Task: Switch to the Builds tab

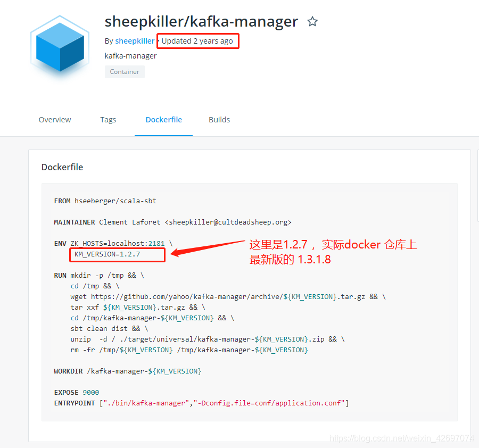Action: click(x=219, y=119)
